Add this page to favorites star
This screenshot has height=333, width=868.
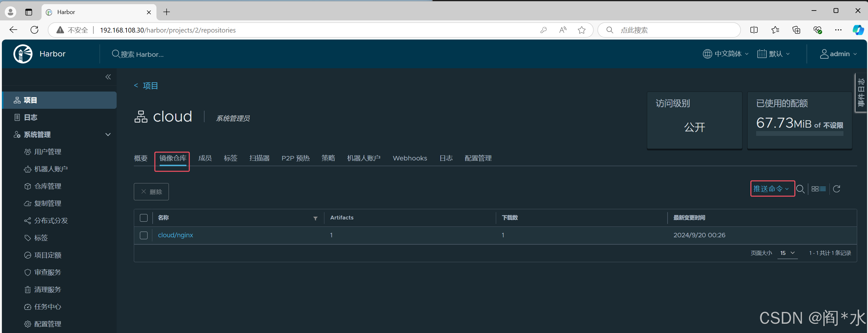[x=582, y=30]
